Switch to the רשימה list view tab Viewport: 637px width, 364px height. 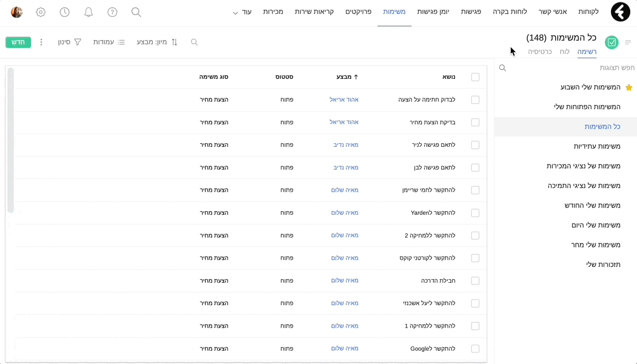tap(587, 52)
